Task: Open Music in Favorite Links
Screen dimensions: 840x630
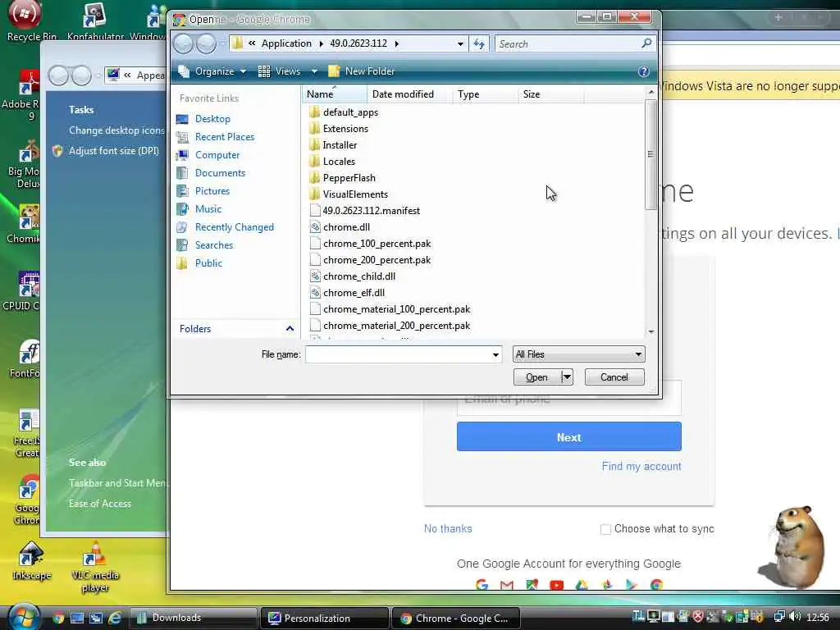Action: (x=208, y=209)
